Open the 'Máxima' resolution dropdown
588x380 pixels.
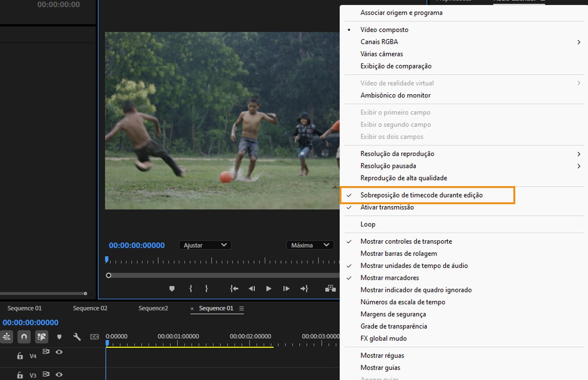click(310, 245)
